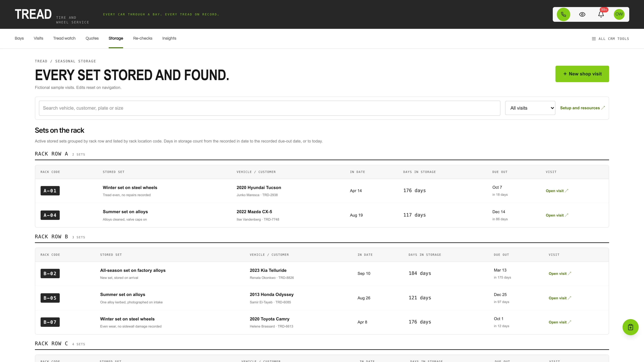Click the New shop visit button

(582, 74)
